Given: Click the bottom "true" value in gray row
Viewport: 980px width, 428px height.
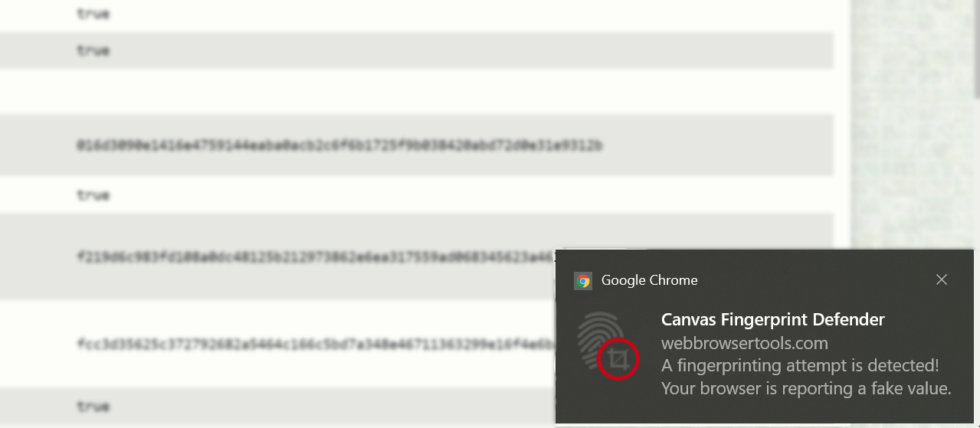Looking at the screenshot, I should (93, 406).
